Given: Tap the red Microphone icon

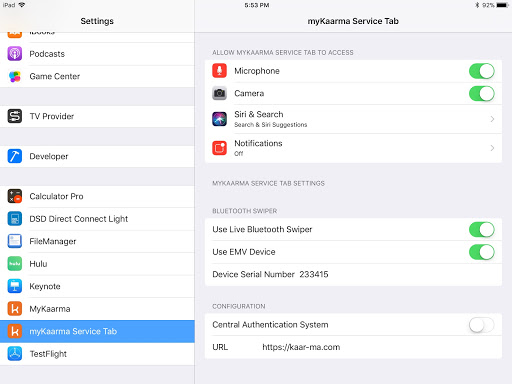Looking at the screenshot, I should tap(219, 71).
